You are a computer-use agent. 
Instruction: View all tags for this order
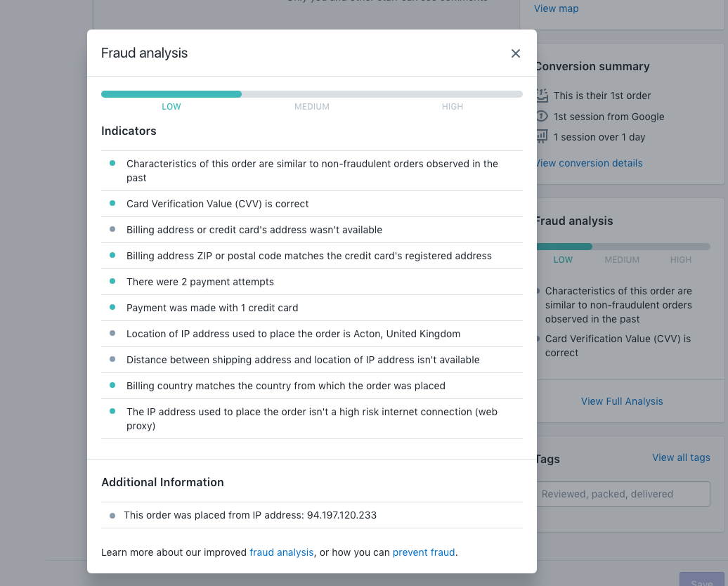tap(681, 457)
